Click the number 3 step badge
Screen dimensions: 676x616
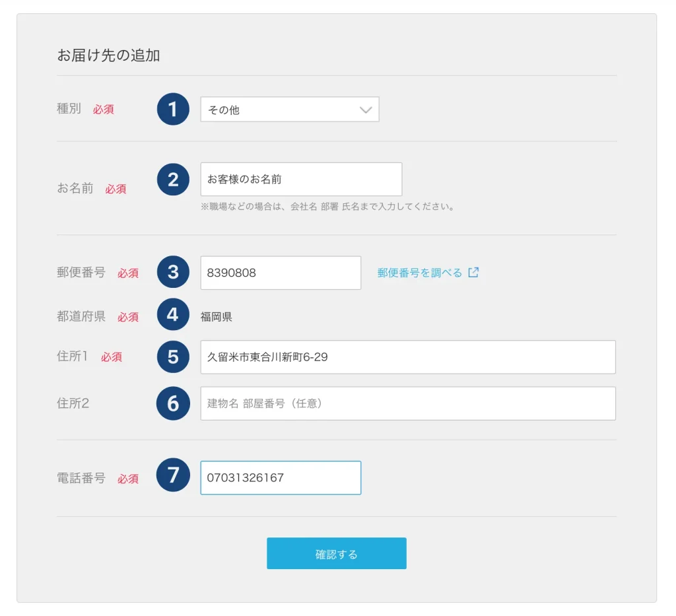[x=173, y=273]
